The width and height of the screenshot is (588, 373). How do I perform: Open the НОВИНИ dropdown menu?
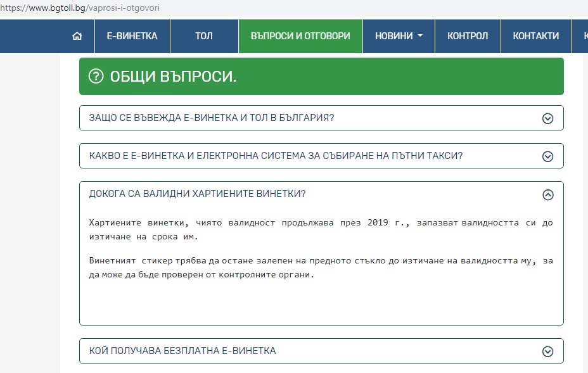tap(399, 36)
